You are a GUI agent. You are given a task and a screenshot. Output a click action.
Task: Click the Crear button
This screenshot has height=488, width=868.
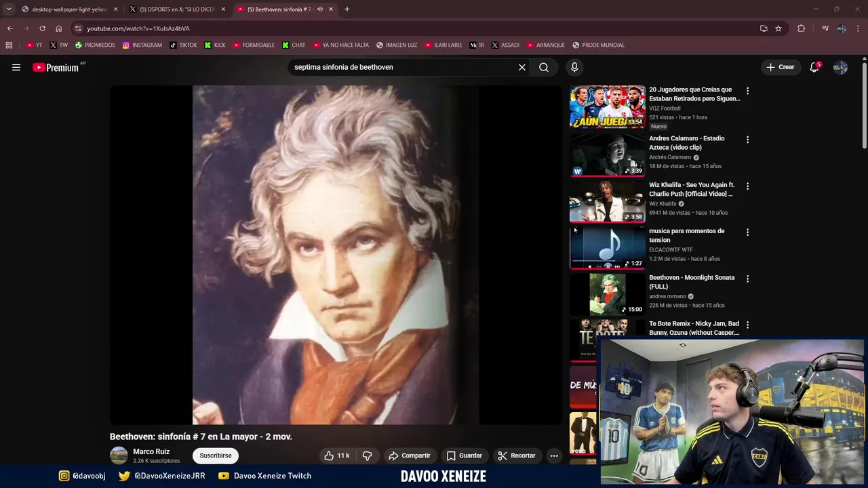click(x=780, y=67)
